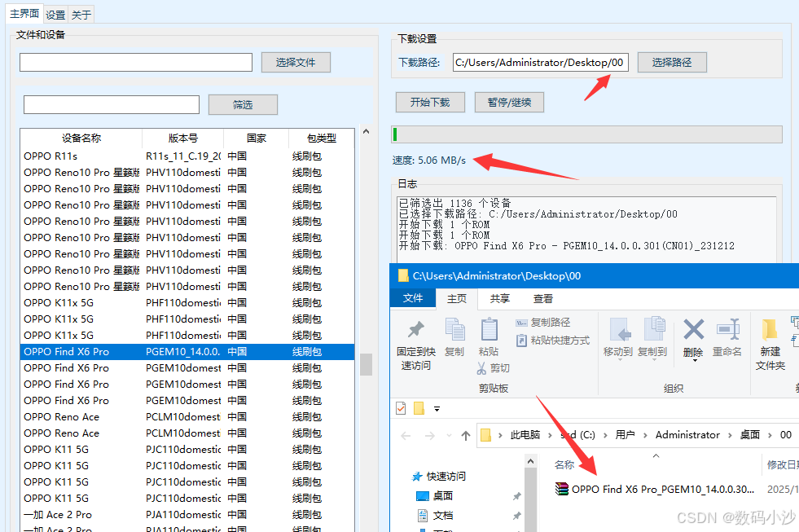Click the Pin to Quick access icon
This screenshot has width=799, height=532.
click(416, 330)
